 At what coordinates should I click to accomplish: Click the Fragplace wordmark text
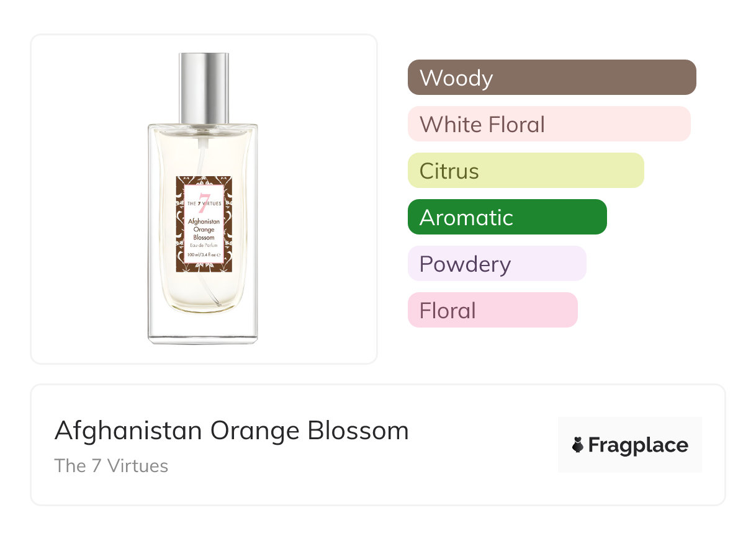(638, 445)
